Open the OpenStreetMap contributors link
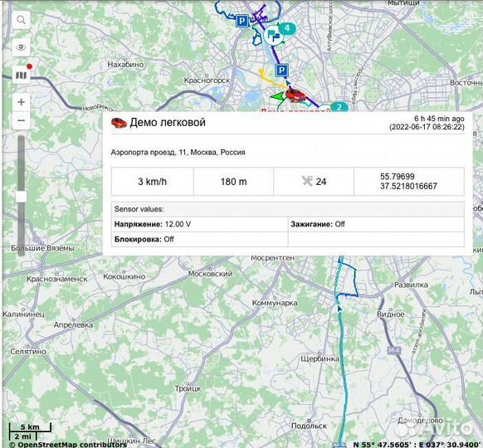483x448 pixels. [x=68, y=445]
